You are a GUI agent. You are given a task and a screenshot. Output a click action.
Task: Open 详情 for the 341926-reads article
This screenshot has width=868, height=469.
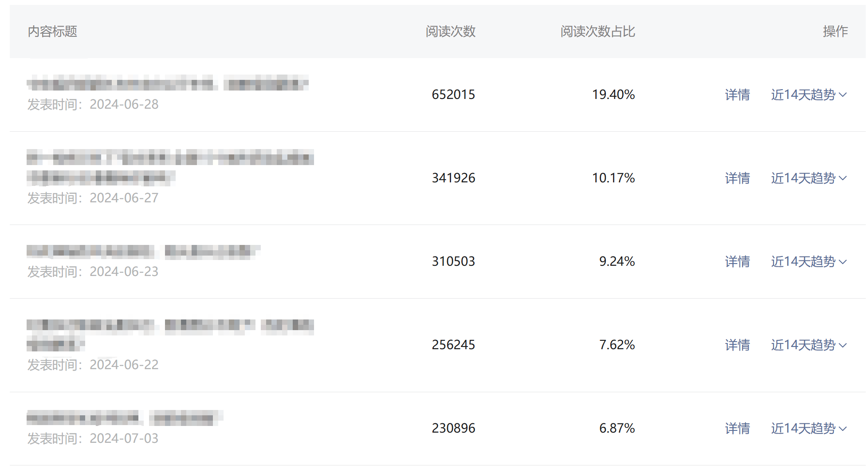coord(737,178)
